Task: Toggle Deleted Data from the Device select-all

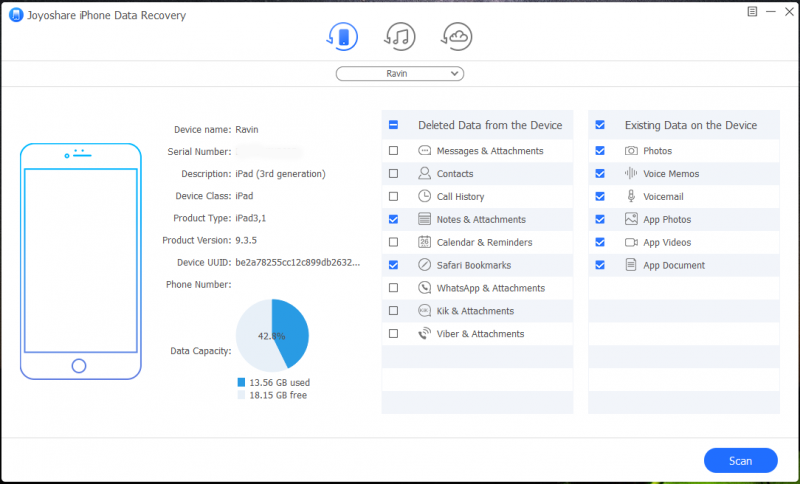Action: click(393, 125)
